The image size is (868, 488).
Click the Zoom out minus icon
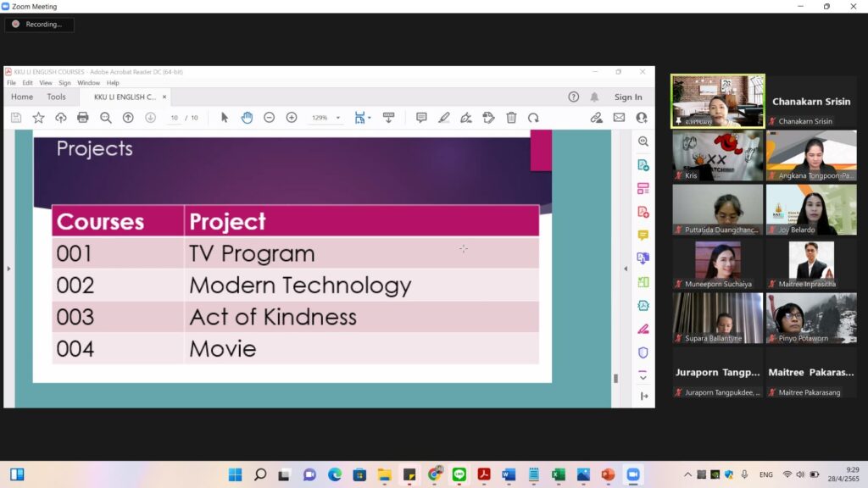pos(269,118)
